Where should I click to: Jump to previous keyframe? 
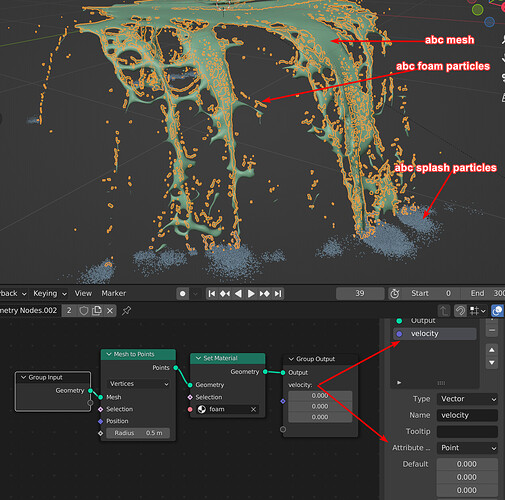point(225,294)
